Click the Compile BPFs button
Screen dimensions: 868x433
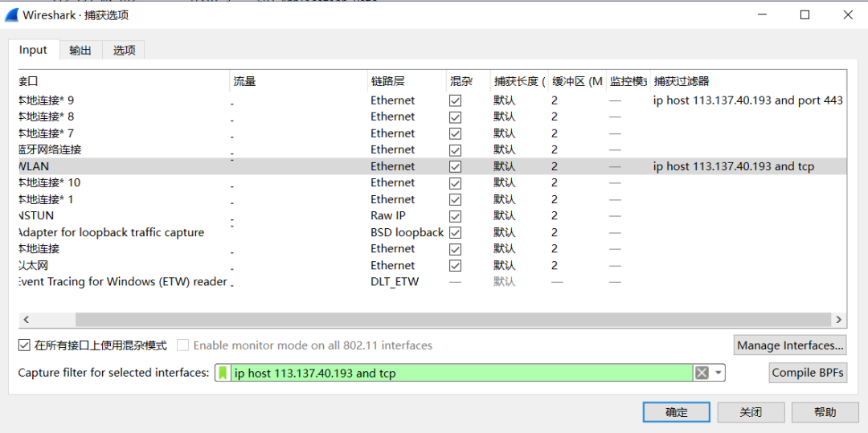click(x=809, y=373)
